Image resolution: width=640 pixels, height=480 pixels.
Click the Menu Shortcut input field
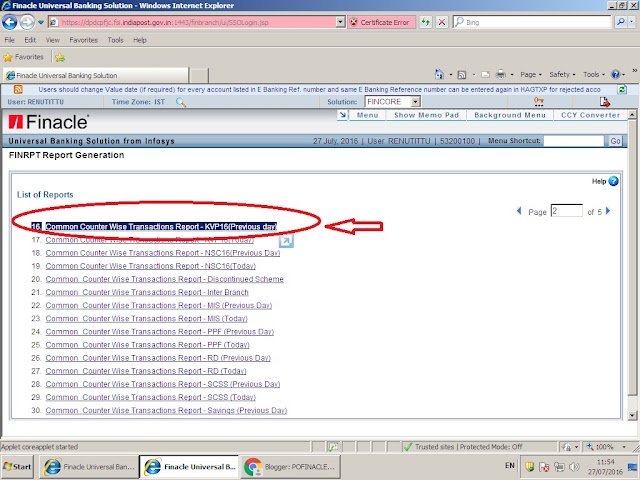[x=573, y=141]
